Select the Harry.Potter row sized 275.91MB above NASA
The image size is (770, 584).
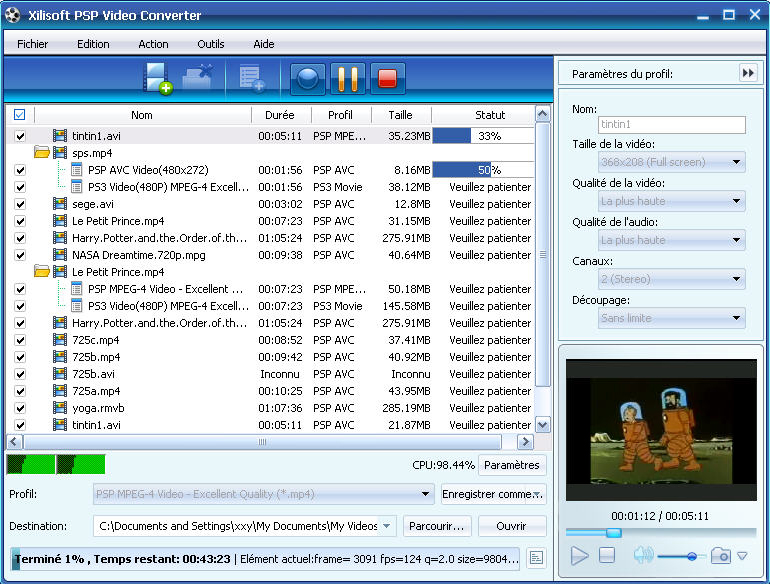(x=270, y=238)
